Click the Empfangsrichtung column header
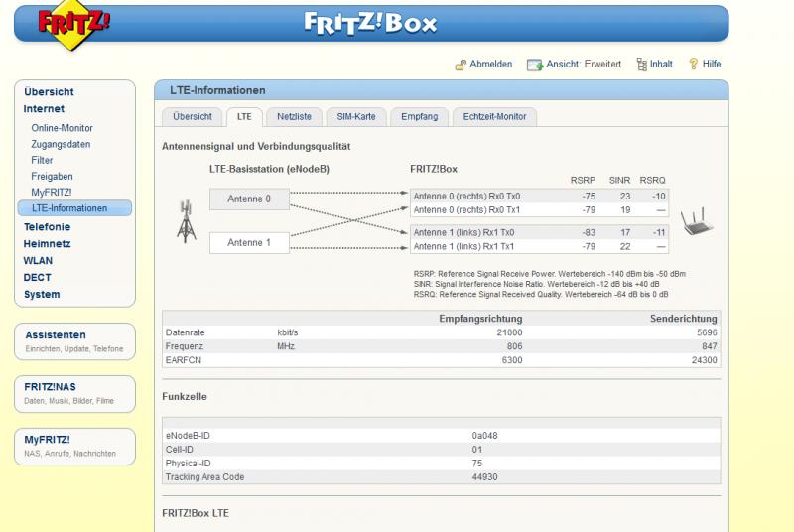 tap(480, 319)
